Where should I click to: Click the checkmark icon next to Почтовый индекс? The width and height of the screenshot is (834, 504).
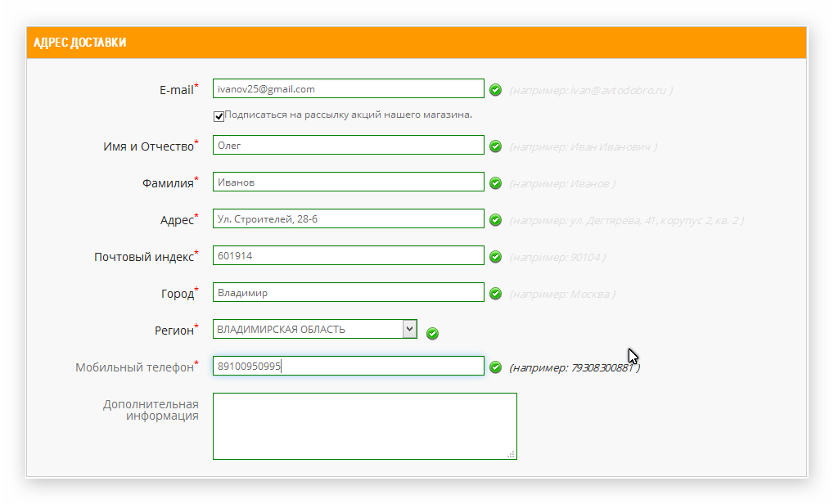click(x=495, y=257)
